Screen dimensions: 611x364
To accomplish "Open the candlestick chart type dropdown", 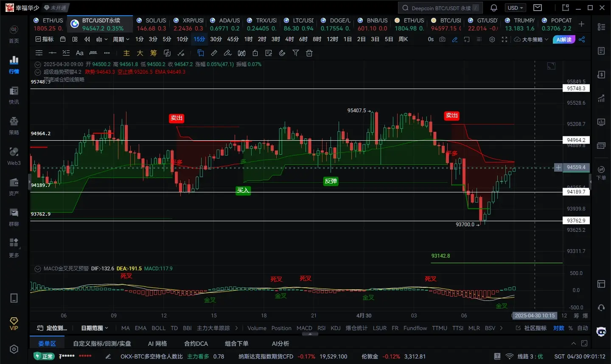I will tap(101, 39).
